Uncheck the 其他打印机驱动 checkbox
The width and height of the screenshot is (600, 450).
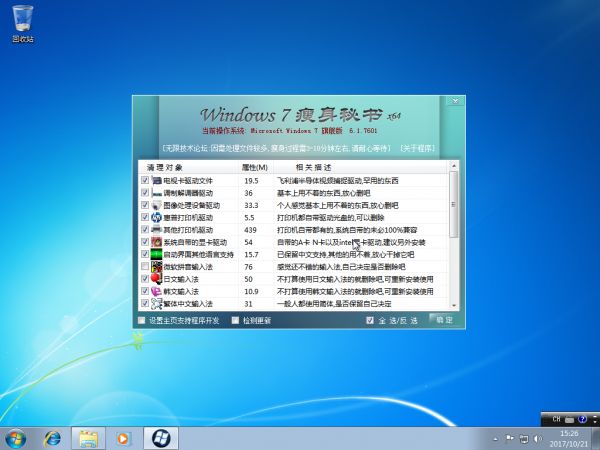point(145,229)
